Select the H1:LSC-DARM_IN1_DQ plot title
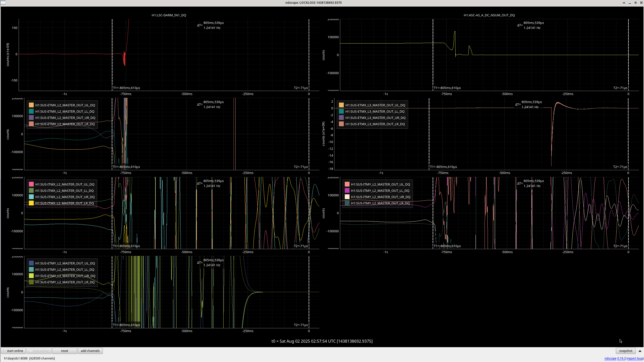 pos(169,15)
